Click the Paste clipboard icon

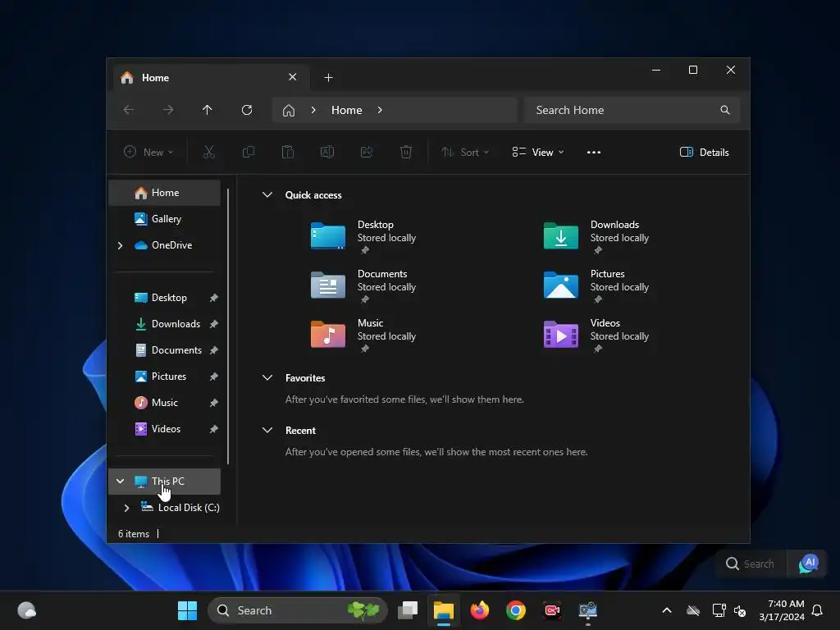tap(288, 152)
